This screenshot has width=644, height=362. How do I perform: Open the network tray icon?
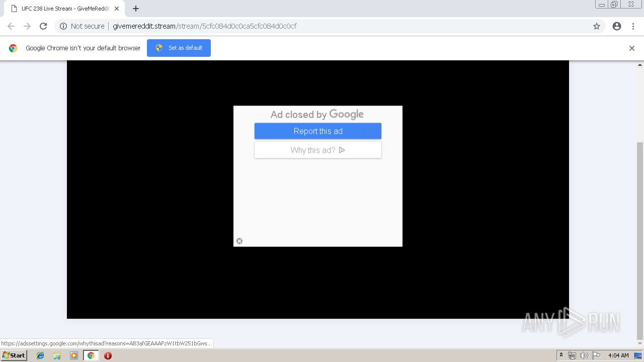(x=572, y=355)
